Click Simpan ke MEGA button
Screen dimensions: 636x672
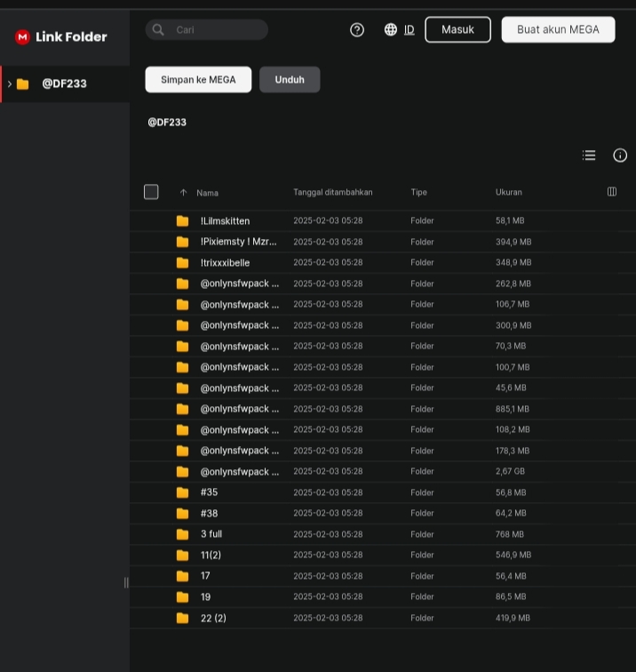pos(198,79)
